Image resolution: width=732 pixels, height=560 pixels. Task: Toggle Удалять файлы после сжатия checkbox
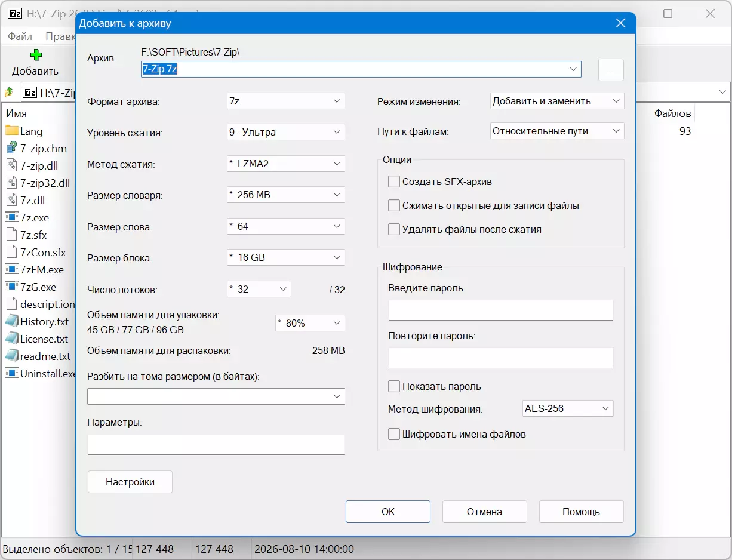click(x=393, y=229)
